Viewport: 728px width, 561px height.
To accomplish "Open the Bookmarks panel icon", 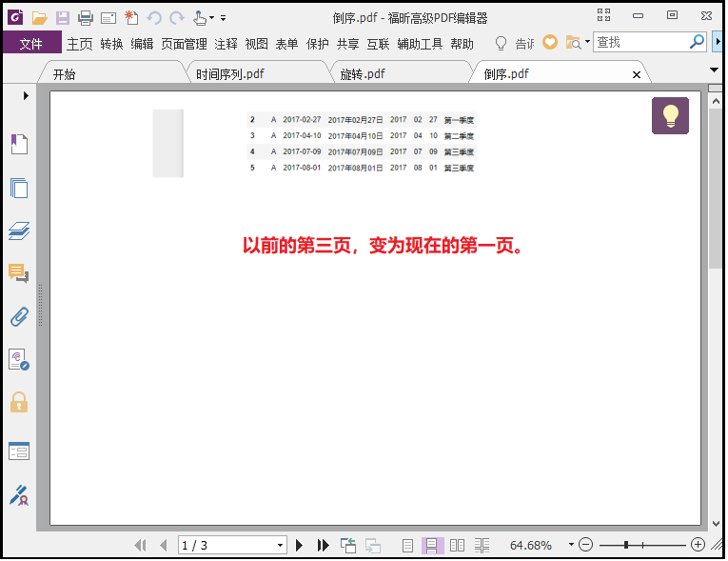I will (19, 144).
